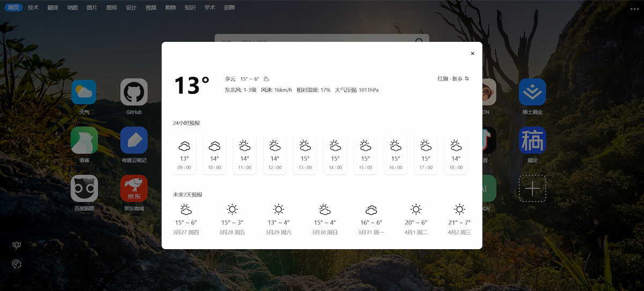
Task: Click the 20° ~ 6° range for 4月1
Action: coord(416,222)
